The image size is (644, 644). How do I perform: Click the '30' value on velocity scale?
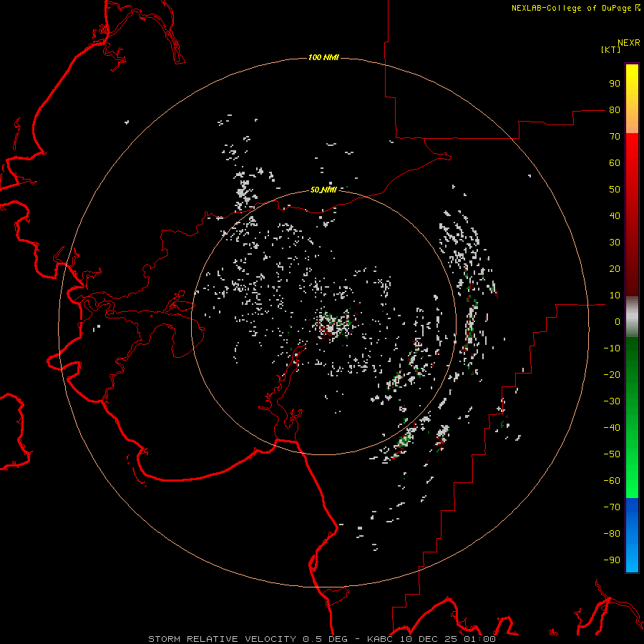click(x=615, y=243)
